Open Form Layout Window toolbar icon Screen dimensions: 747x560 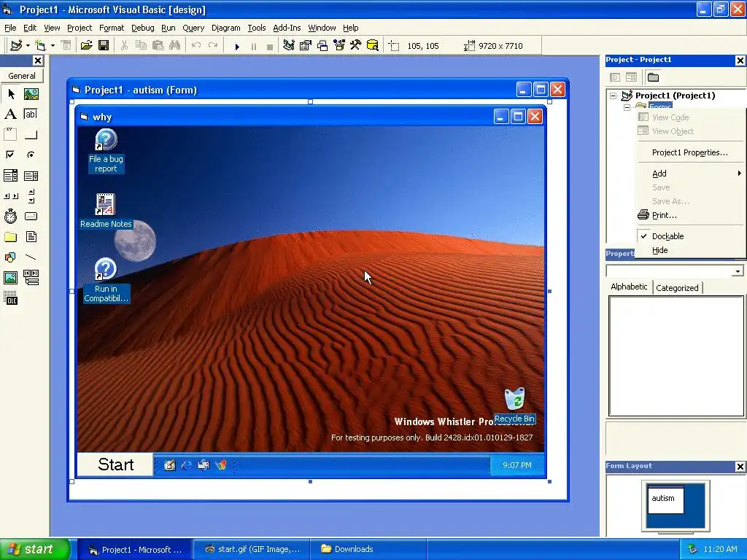pyautogui.click(x=322, y=46)
